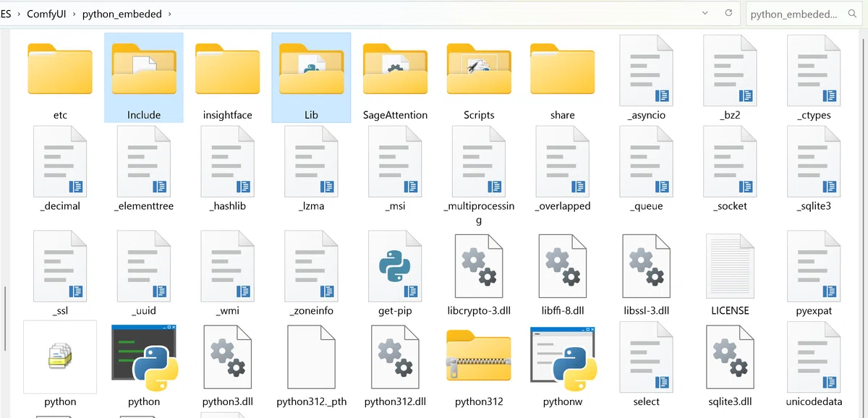Select the python312._pth file

point(312,364)
